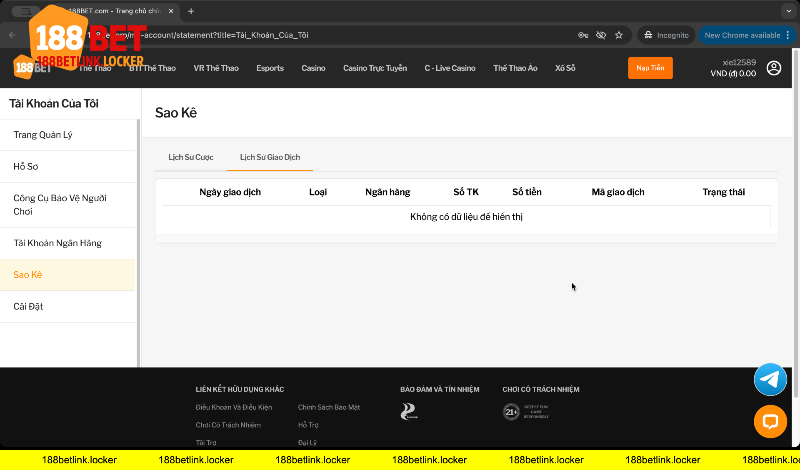Open Esports in the navigation bar
800x470 pixels.
pos(269,68)
